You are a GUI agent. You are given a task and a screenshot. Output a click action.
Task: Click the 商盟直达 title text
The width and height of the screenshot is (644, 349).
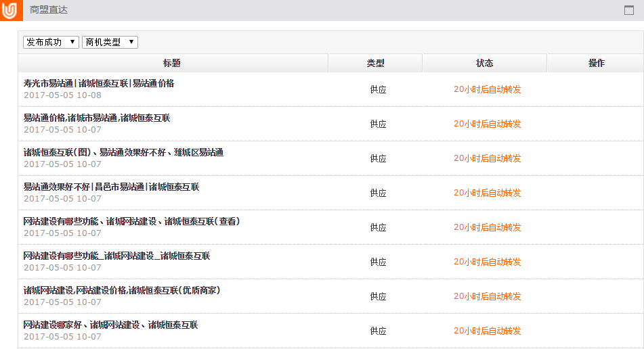click(49, 10)
